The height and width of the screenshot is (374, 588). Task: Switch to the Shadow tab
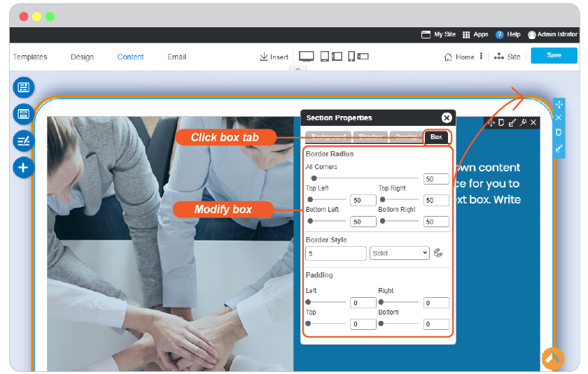370,136
